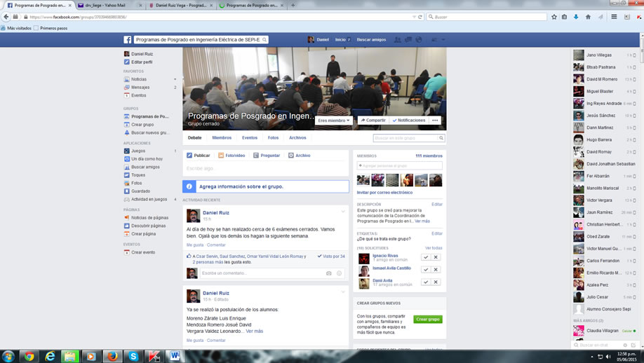Open the account dropdown arrow in header

point(443,40)
